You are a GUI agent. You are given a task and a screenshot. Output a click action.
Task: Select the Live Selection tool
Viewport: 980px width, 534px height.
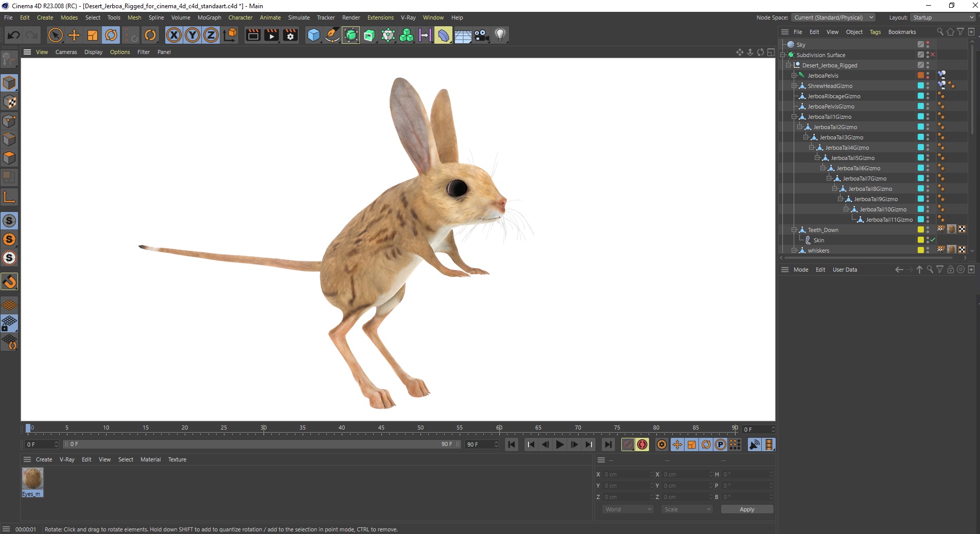[55, 35]
